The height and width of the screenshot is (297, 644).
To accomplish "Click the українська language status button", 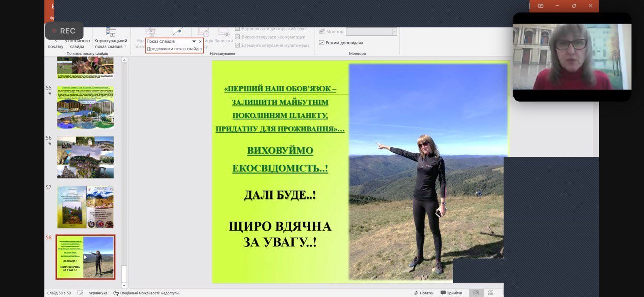I will (98, 293).
